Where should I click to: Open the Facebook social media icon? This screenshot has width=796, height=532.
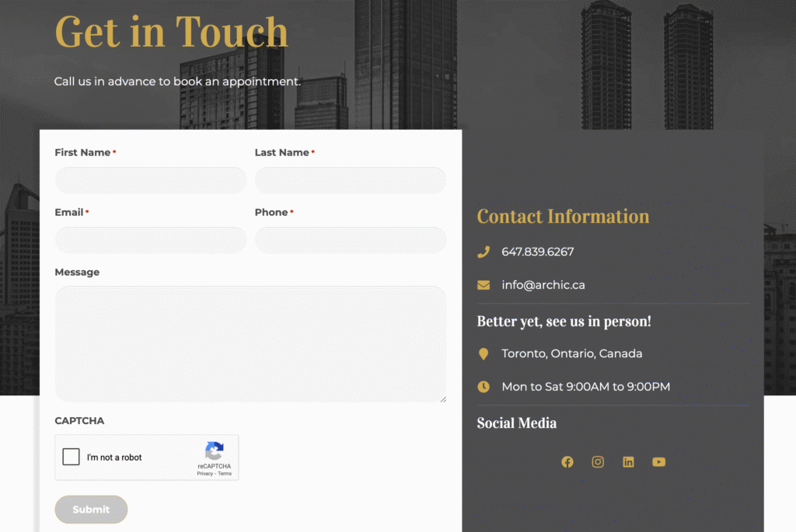pos(567,462)
